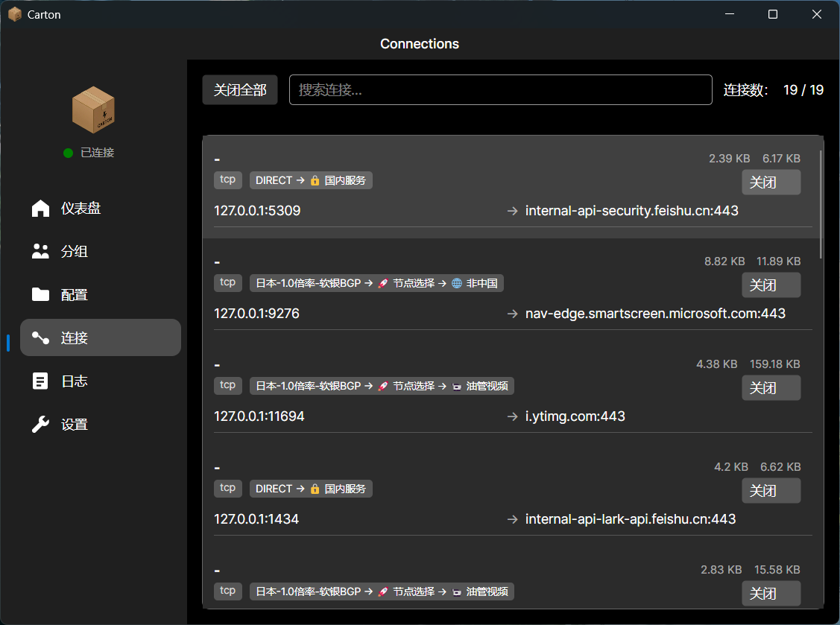
Task: Click source address 127.0.0.1:5309
Action: (257, 211)
